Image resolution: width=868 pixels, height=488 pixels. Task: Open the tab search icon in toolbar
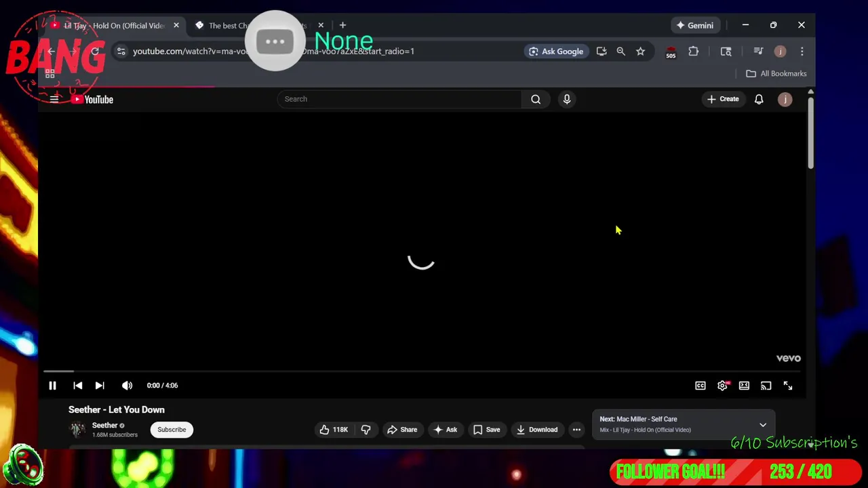[726, 52]
